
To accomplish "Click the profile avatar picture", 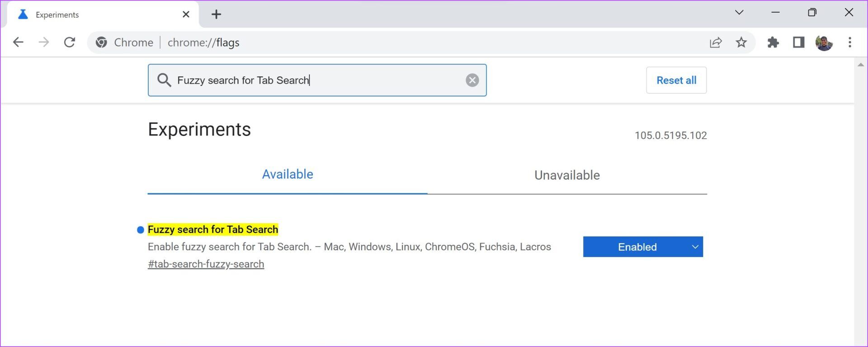I will tap(824, 43).
